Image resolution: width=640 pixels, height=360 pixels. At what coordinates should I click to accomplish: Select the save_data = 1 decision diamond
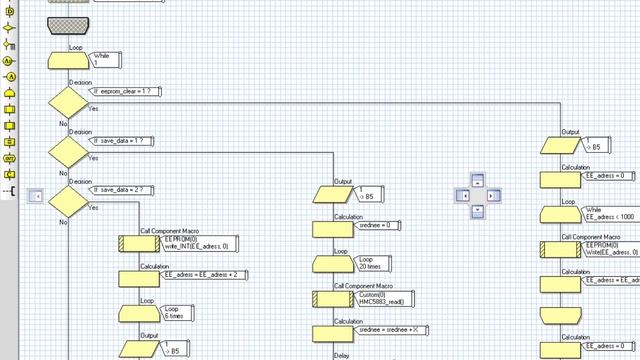68,152
